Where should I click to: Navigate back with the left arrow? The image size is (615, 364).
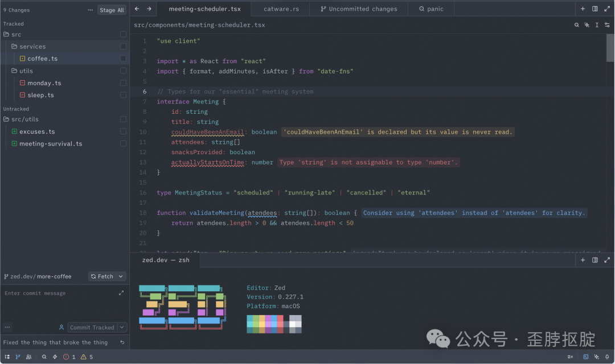(x=137, y=9)
